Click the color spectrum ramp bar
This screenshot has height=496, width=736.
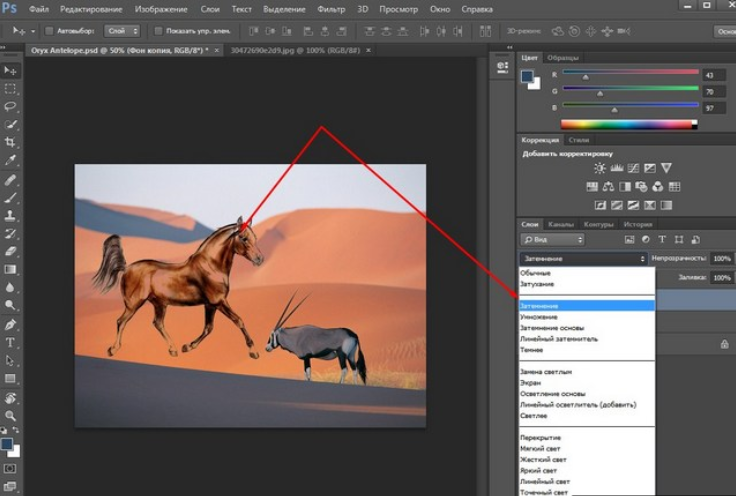[x=628, y=124]
